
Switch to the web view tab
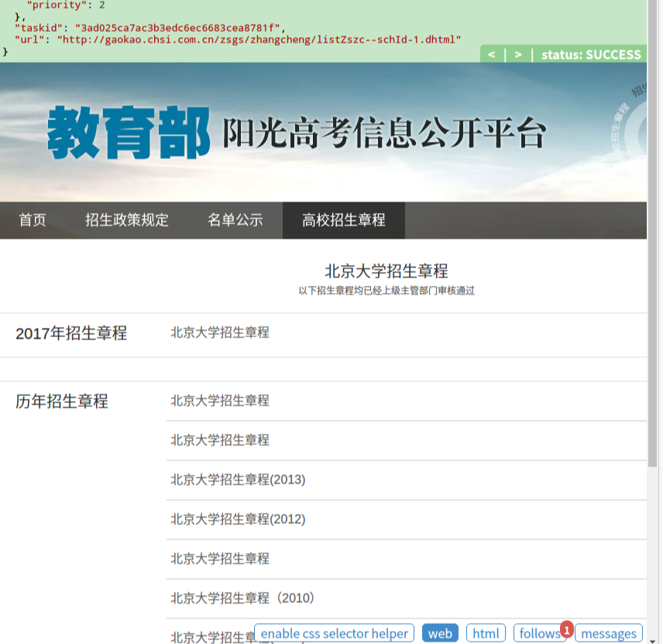click(440, 633)
